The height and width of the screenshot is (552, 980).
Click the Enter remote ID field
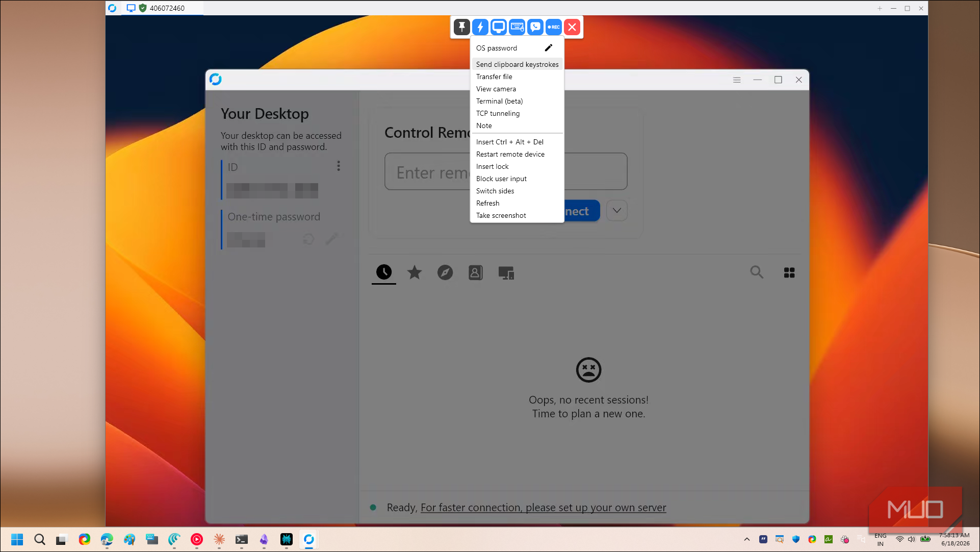[x=506, y=172]
